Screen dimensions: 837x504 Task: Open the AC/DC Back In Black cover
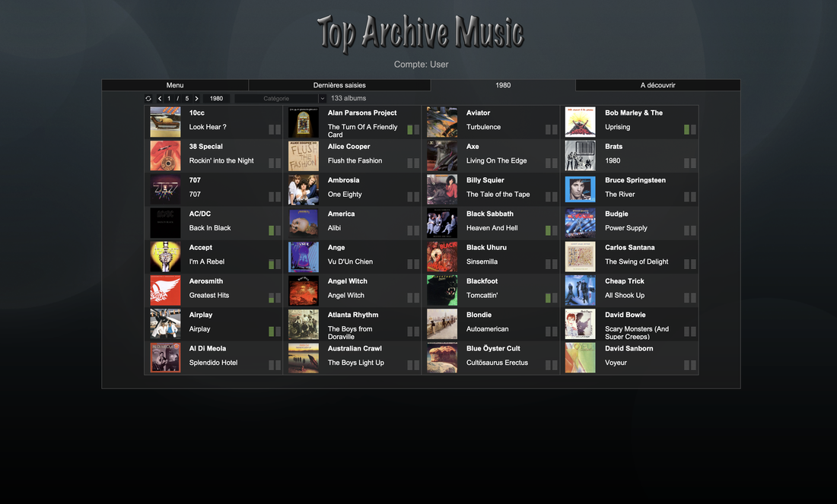[165, 223]
